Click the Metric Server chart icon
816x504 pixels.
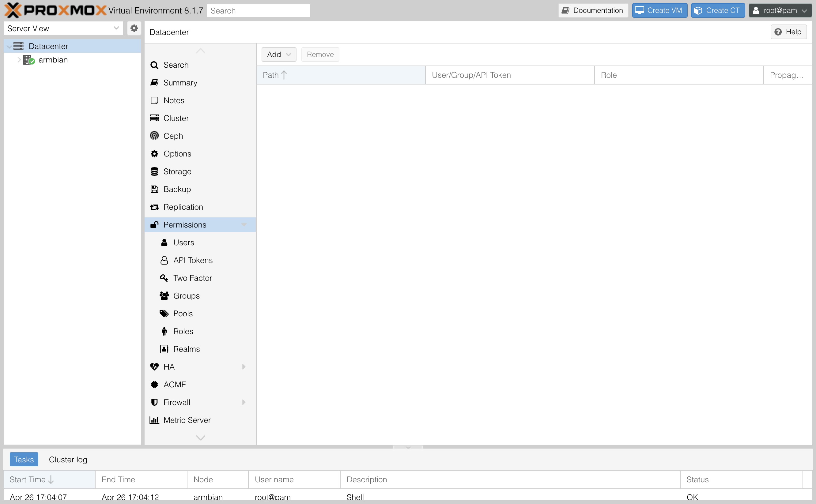(154, 420)
